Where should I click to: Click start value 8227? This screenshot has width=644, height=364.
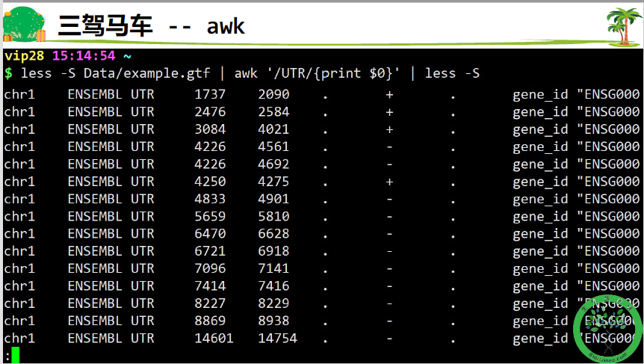coord(210,303)
